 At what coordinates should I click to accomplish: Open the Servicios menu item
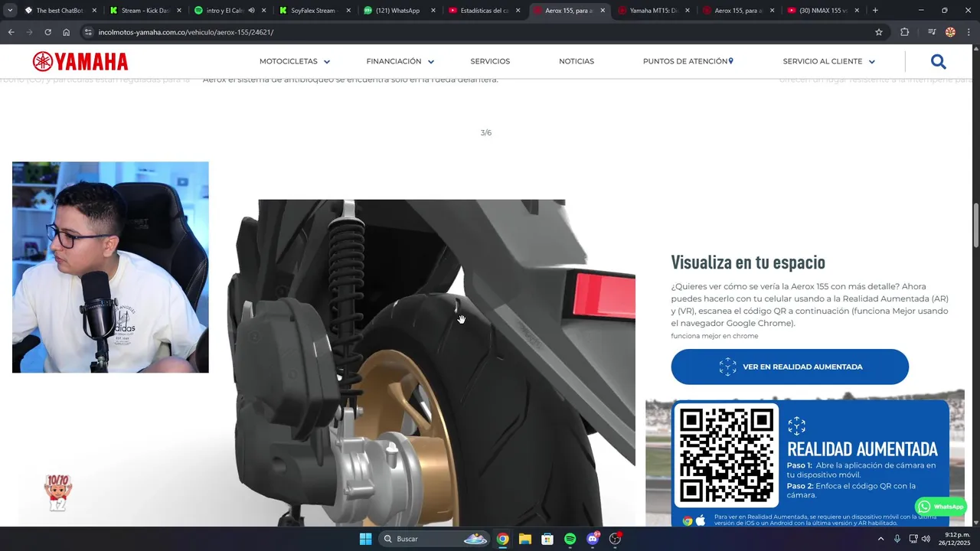[x=490, y=61]
